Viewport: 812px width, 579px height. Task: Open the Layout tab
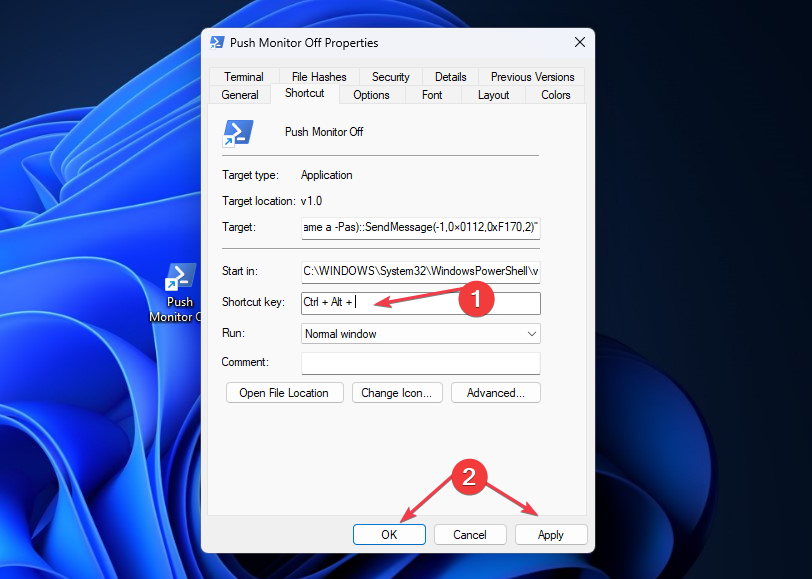click(x=493, y=95)
